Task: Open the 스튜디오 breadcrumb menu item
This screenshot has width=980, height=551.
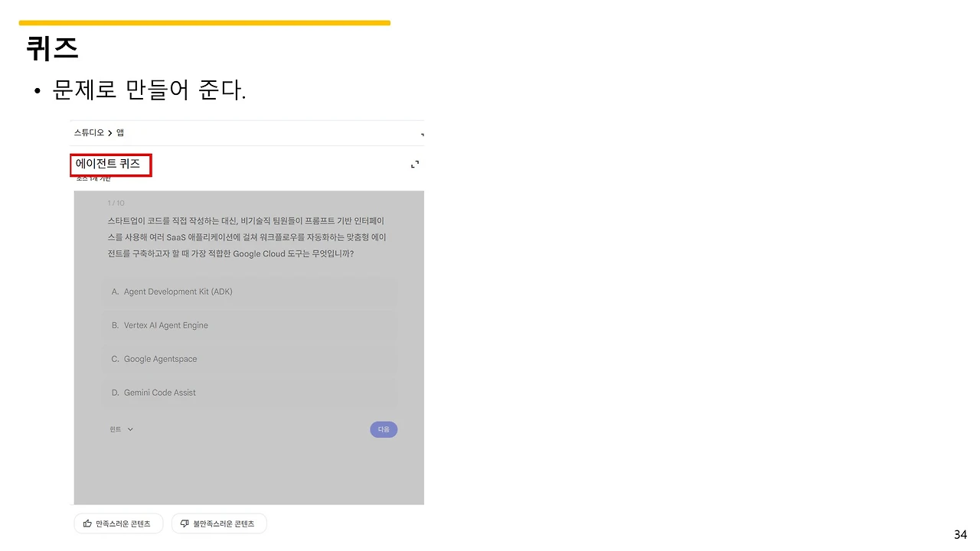Action: point(88,132)
